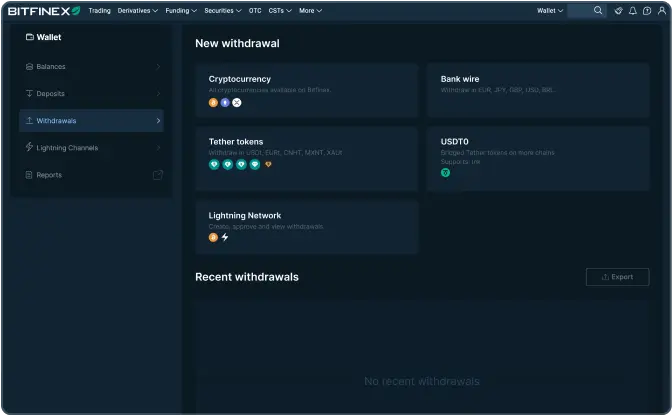Click the fourth green Tether token icon

(255, 164)
